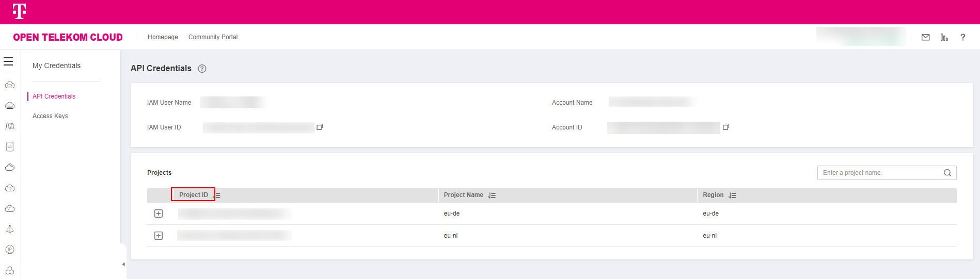
Task: Click the blurred project ID in eu-de row
Action: [x=234, y=214]
